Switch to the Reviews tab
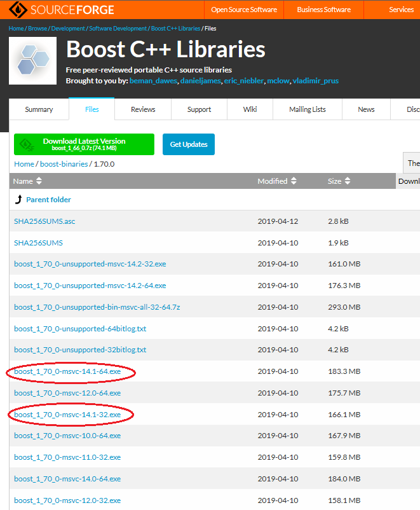Image resolution: width=420 pixels, height=510 pixels. pyautogui.click(x=143, y=109)
